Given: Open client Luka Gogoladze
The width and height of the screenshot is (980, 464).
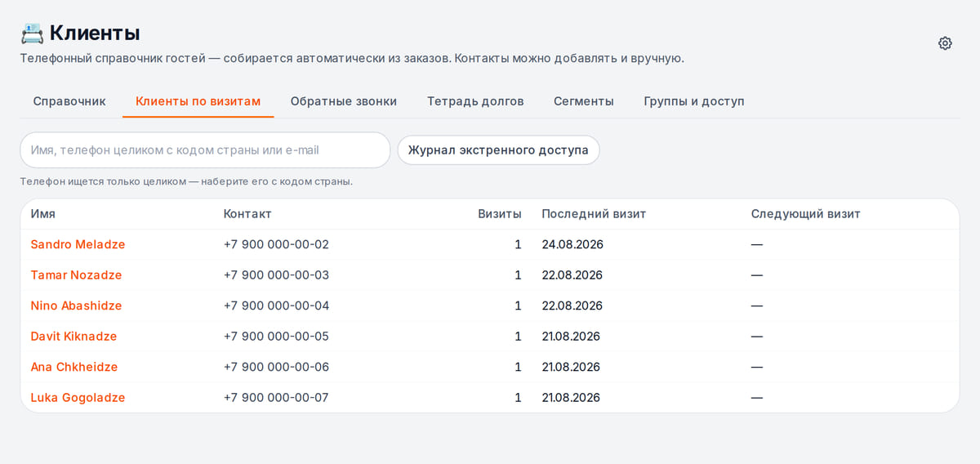Looking at the screenshot, I should 78,398.
